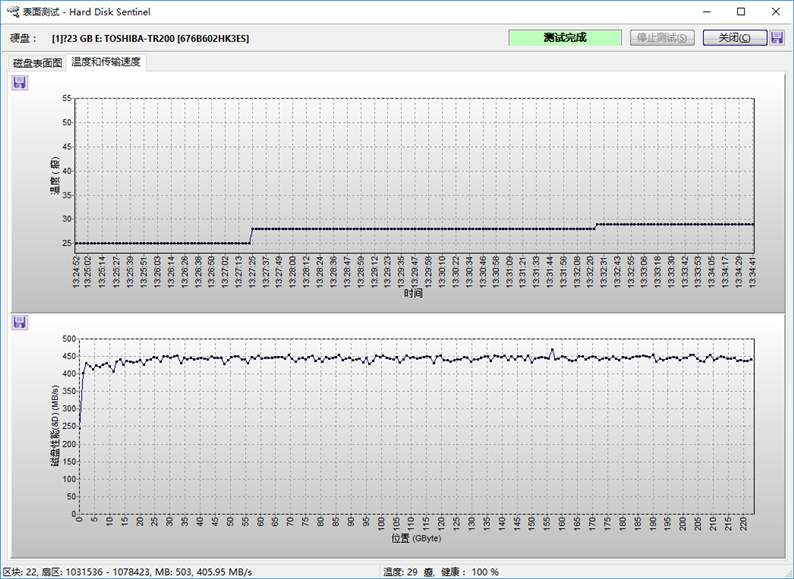Click the temperature step up to 28 degrees

point(251,235)
